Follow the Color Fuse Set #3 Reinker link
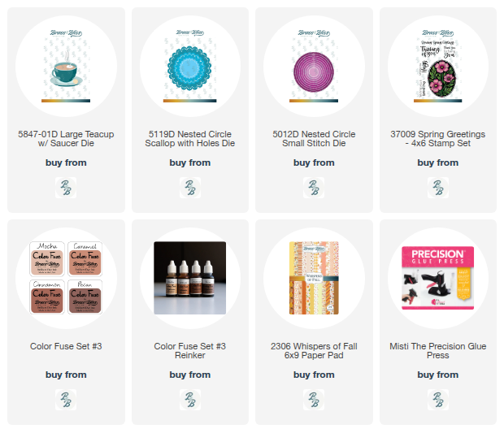The image size is (504, 442). pos(190,351)
